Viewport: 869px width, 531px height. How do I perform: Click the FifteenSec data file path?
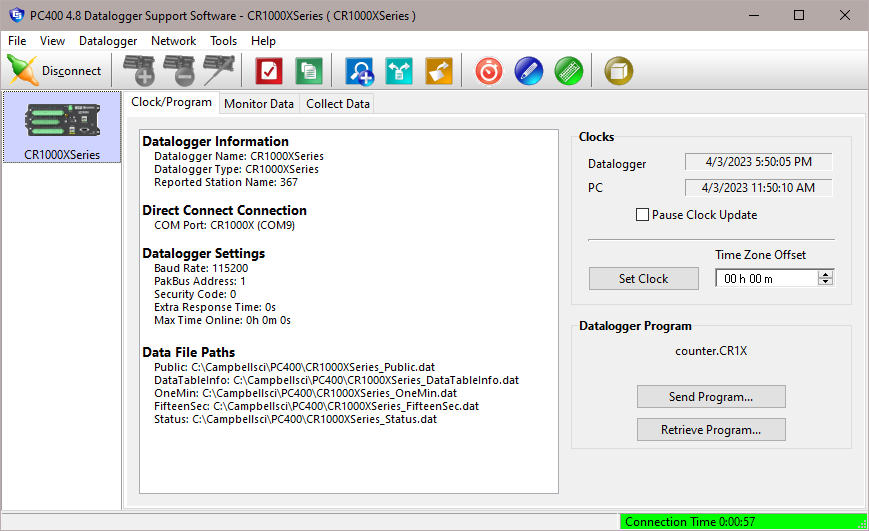click(316, 406)
